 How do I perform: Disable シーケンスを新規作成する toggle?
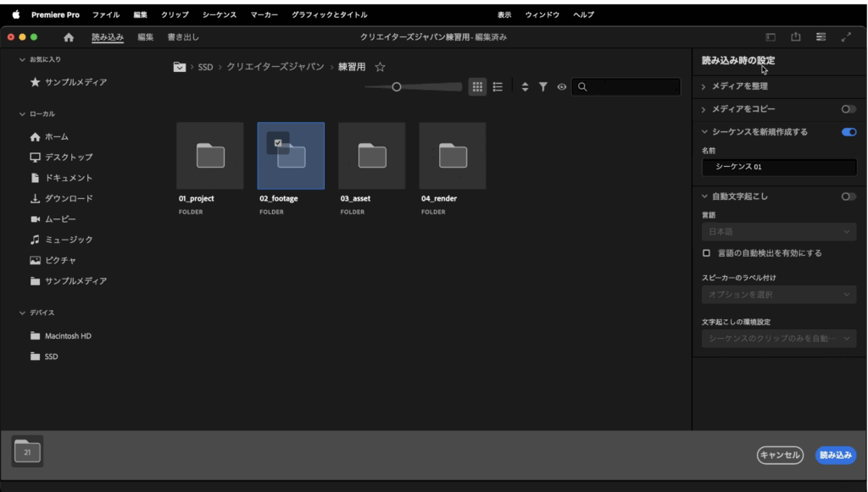pyautogui.click(x=849, y=132)
